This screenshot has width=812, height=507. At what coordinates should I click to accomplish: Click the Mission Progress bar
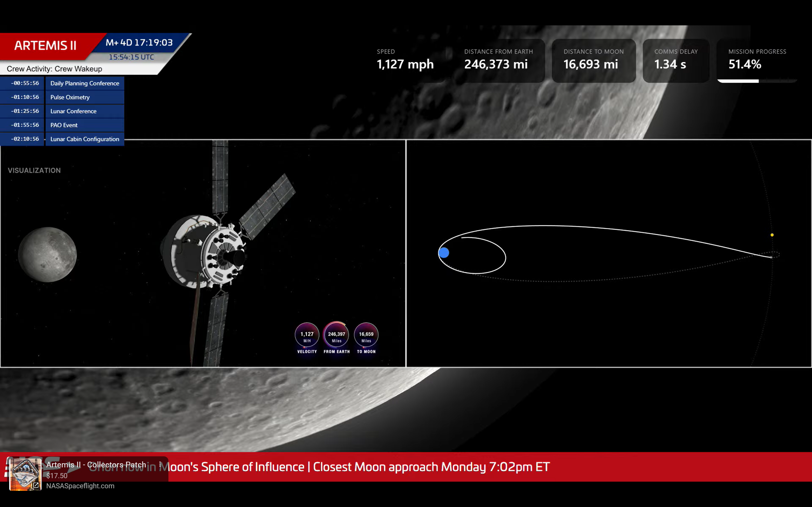coord(757,81)
